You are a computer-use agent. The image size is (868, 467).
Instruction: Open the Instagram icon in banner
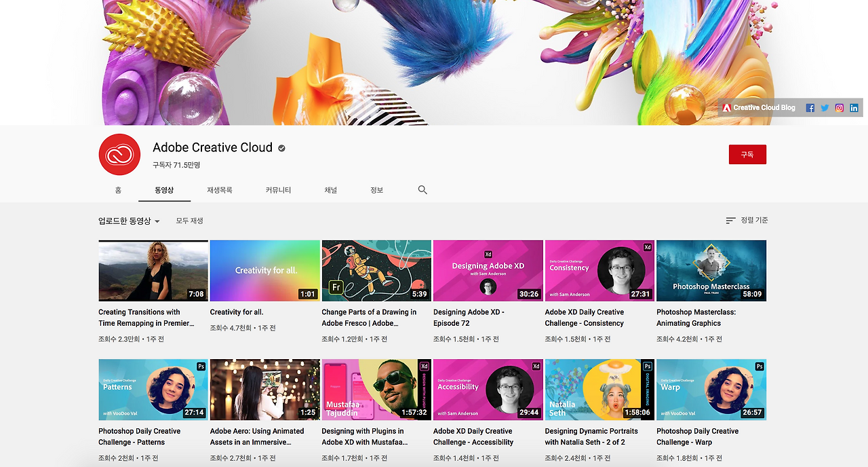click(x=840, y=108)
